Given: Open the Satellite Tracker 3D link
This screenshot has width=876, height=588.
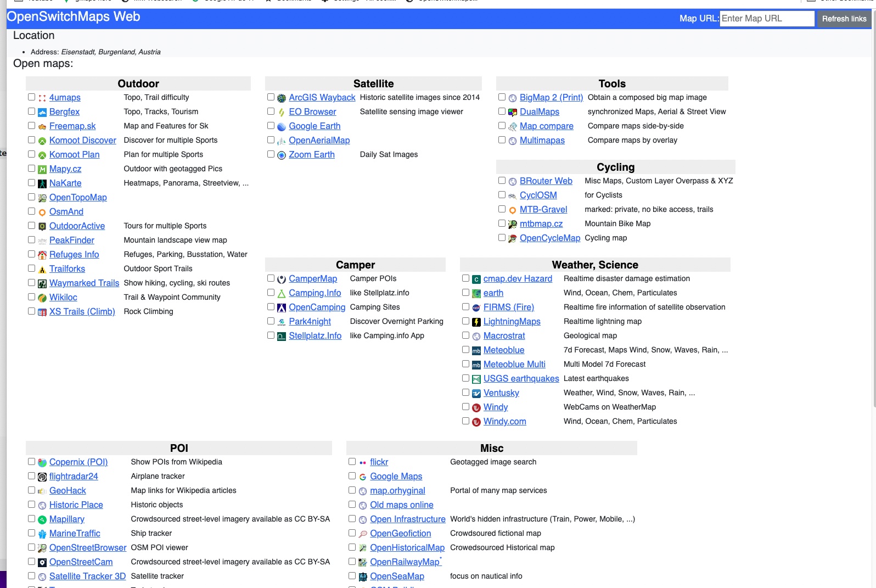Looking at the screenshot, I should click(x=87, y=576).
